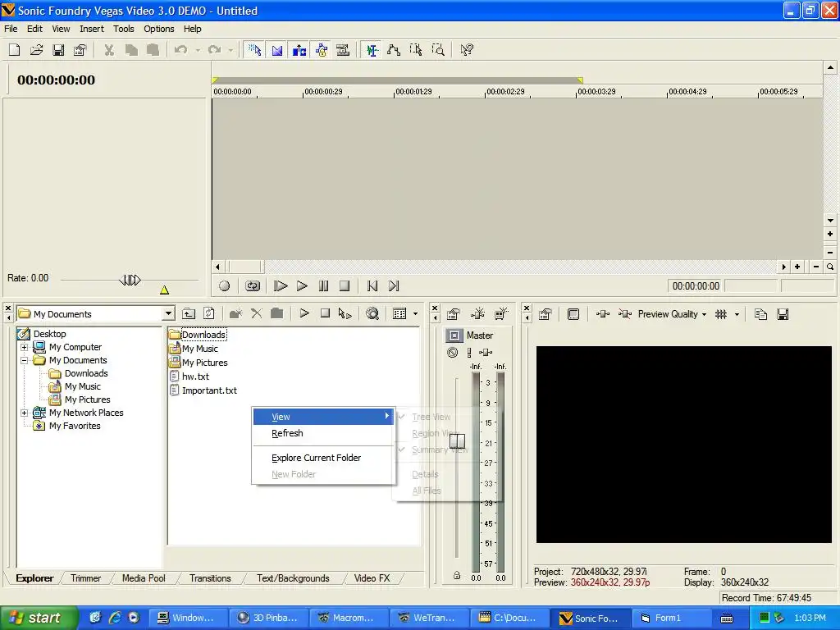Open project Properties icon in main toolbar
840x630 pixels.
click(x=80, y=50)
